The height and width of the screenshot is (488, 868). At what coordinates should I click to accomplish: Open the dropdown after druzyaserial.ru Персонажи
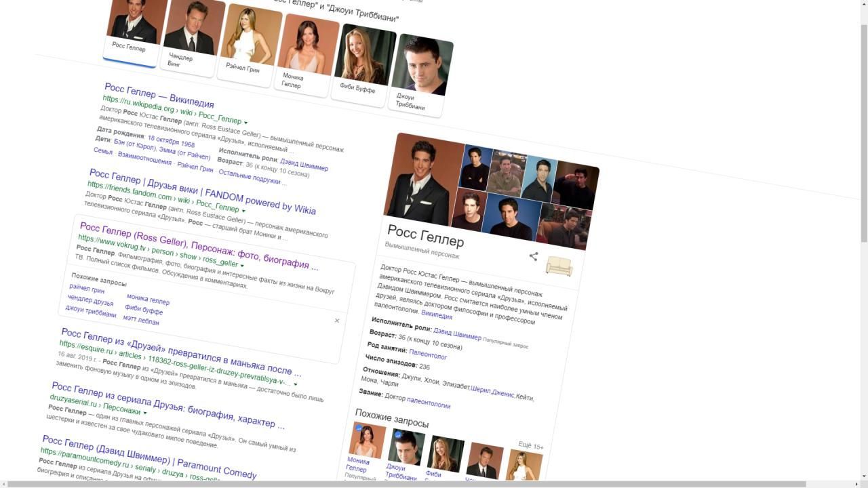pos(144,413)
